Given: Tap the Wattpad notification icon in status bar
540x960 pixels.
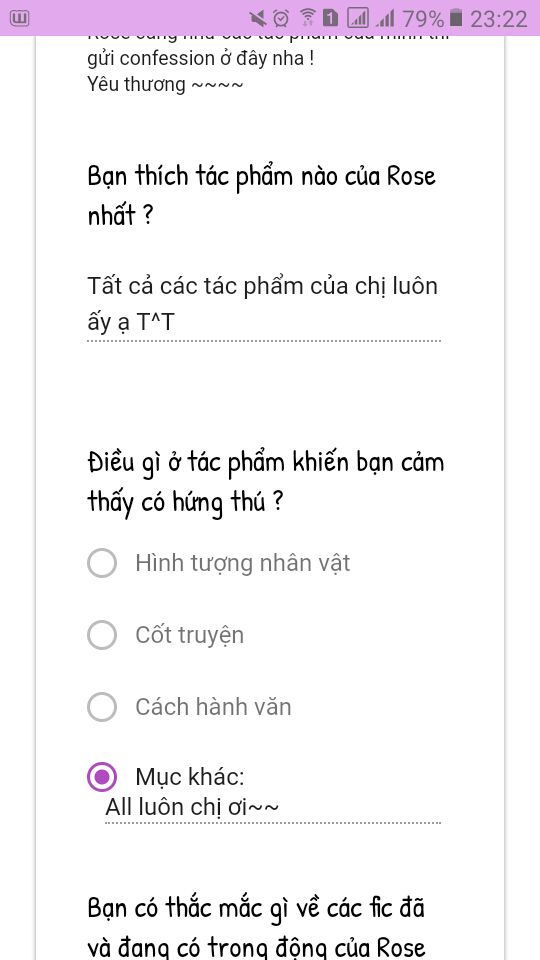Looking at the screenshot, I should coord(20,18).
